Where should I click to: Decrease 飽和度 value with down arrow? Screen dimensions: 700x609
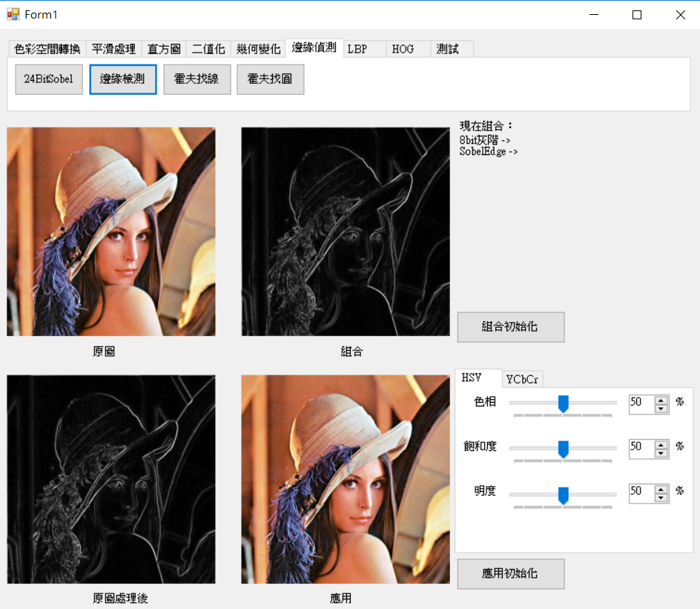pyautogui.click(x=661, y=453)
